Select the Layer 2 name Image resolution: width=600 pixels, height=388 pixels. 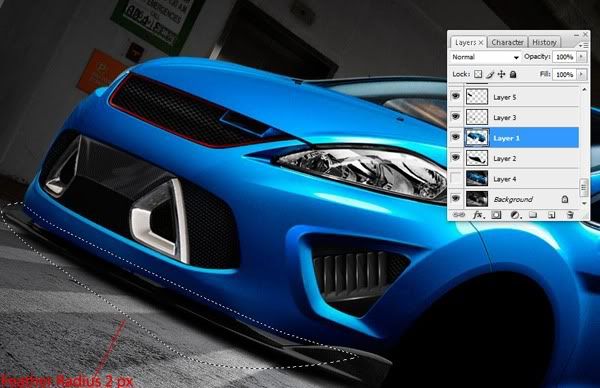pyautogui.click(x=505, y=158)
